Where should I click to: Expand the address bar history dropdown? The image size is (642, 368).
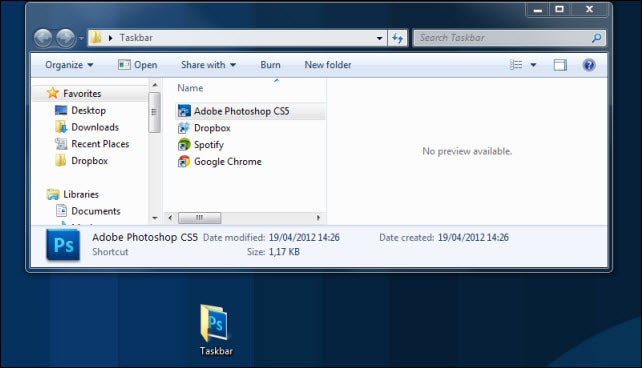[x=380, y=38]
